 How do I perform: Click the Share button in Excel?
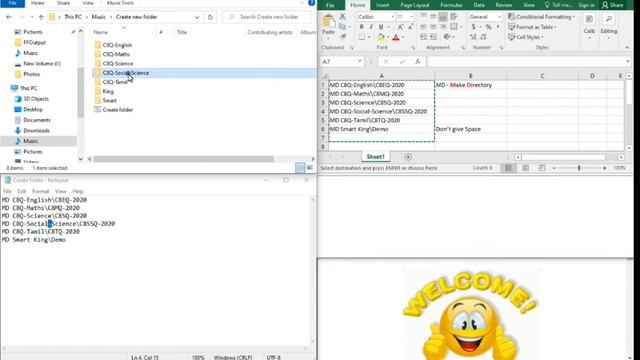coord(613,5)
